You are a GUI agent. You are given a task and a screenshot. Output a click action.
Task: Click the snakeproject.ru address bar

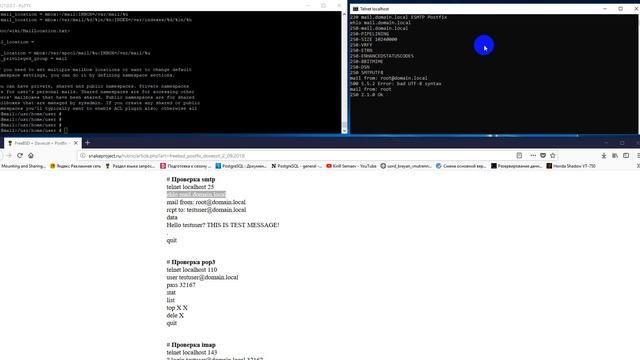tap(298, 156)
